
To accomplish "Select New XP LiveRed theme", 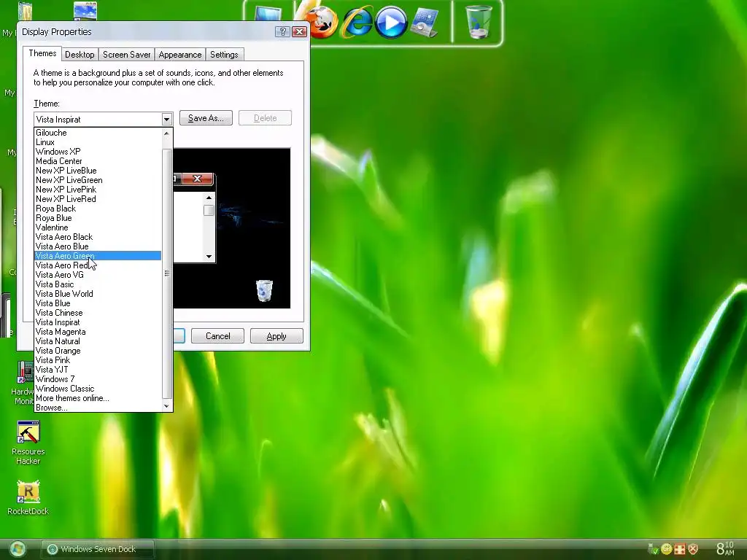I will pos(98,199).
